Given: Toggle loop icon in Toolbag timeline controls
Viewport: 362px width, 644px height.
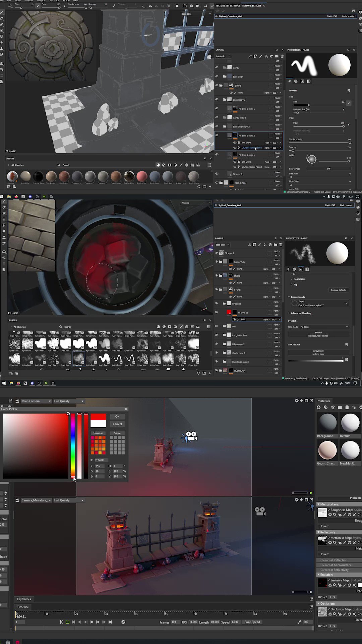Looking at the screenshot, I should click(x=67, y=622).
